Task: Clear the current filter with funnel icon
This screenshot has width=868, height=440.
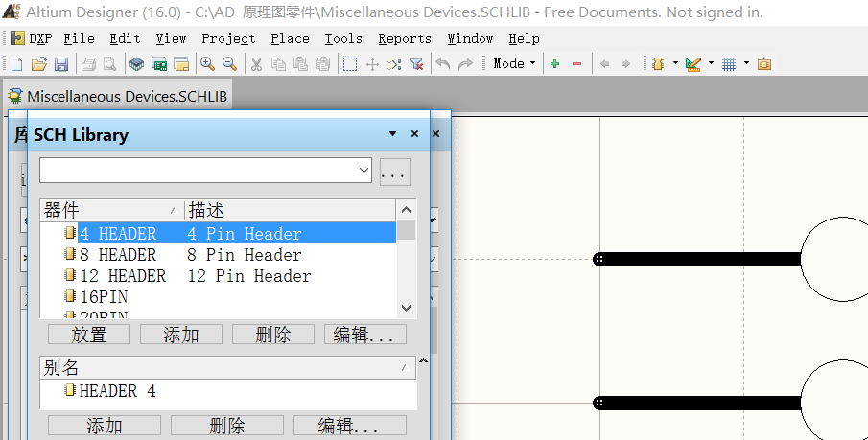Action: [416, 64]
